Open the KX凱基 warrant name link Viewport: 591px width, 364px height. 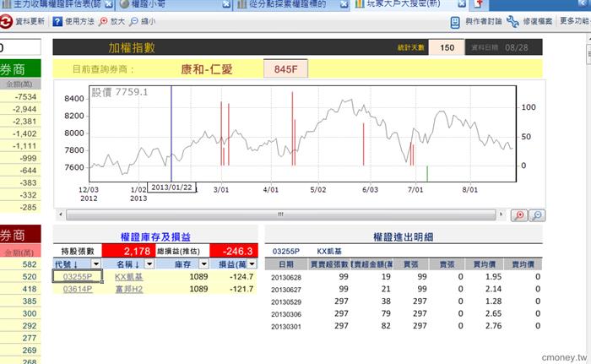pos(129,276)
